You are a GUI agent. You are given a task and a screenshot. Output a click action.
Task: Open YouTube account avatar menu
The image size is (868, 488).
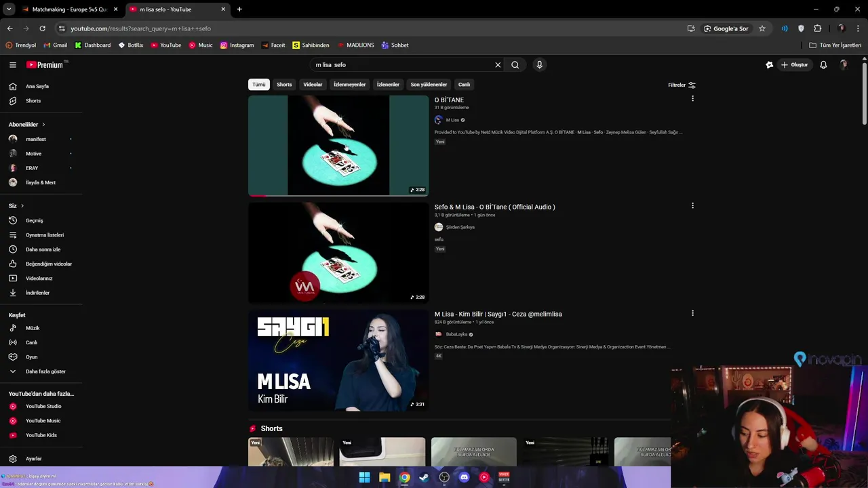pyautogui.click(x=844, y=65)
